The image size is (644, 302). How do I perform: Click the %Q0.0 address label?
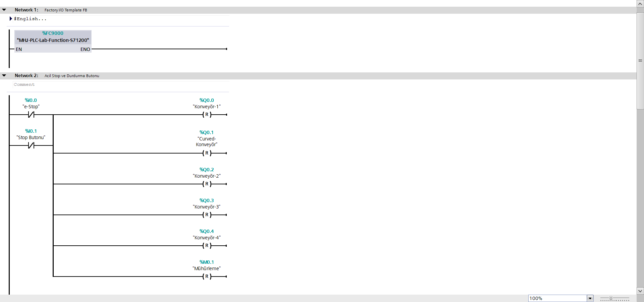[x=207, y=100]
